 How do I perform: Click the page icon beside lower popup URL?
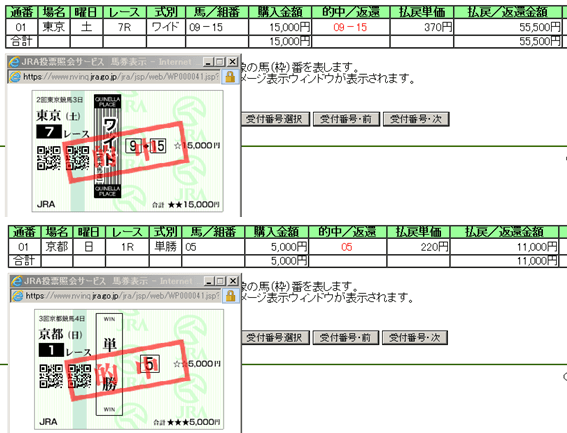[17, 296]
